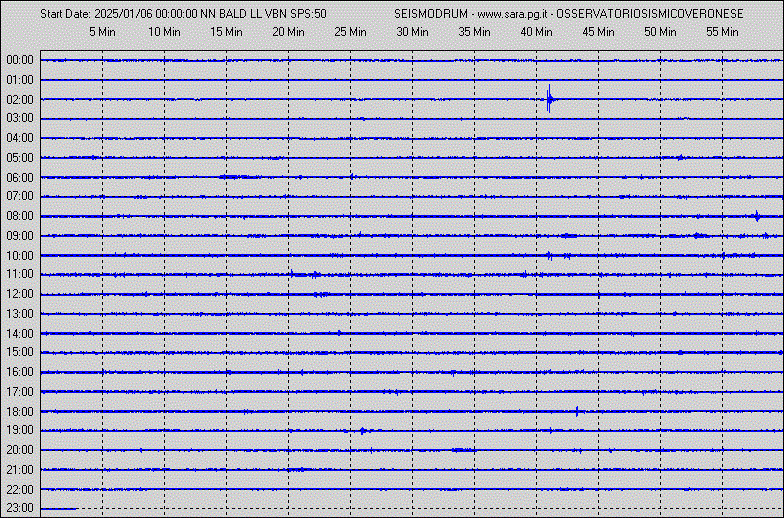The image size is (784, 518).
Task: Click the noise burst near 15 minutes on 06:00 trace
Action: coord(239,176)
